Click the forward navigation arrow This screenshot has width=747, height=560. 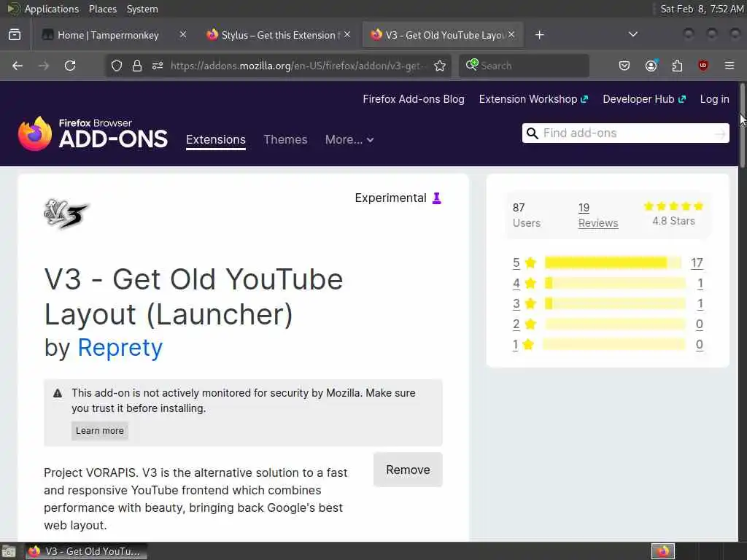pyautogui.click(x=44, y=66)
